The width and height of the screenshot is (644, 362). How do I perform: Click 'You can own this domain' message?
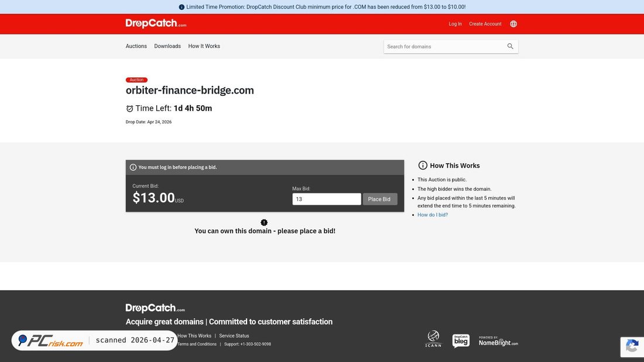point(265,231)
